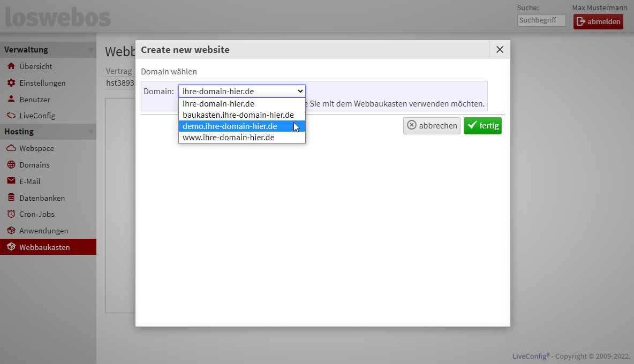The height and width of the screenshot is (364, 634).
Task: Click the Einstellungen gear icon
Action: pos(11,83)
